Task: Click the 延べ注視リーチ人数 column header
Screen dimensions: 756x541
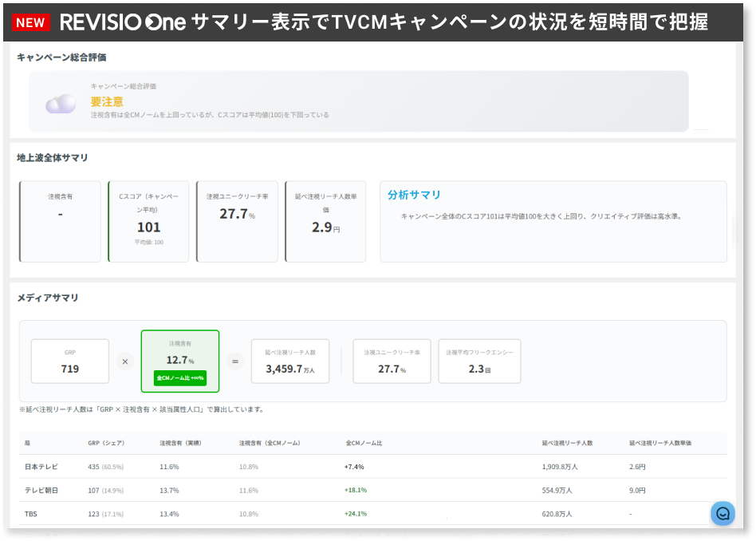Action: click(x=568, y=443)
